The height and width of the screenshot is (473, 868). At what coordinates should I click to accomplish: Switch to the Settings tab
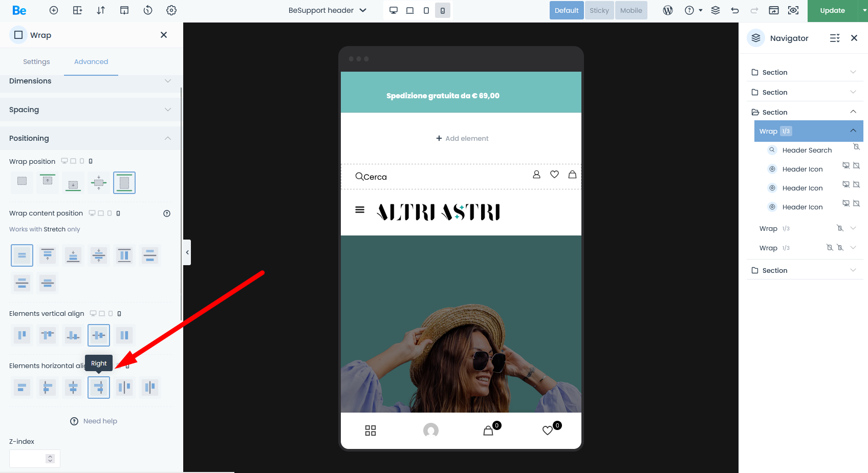(36, 61)
